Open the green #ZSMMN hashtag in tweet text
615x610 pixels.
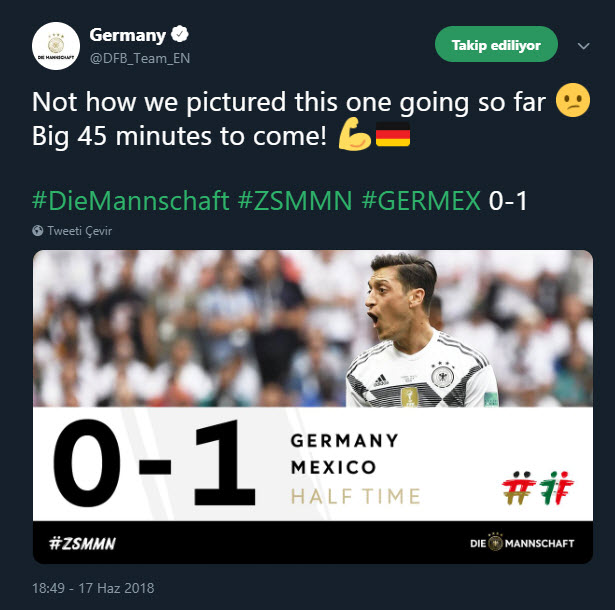[295, 200]
